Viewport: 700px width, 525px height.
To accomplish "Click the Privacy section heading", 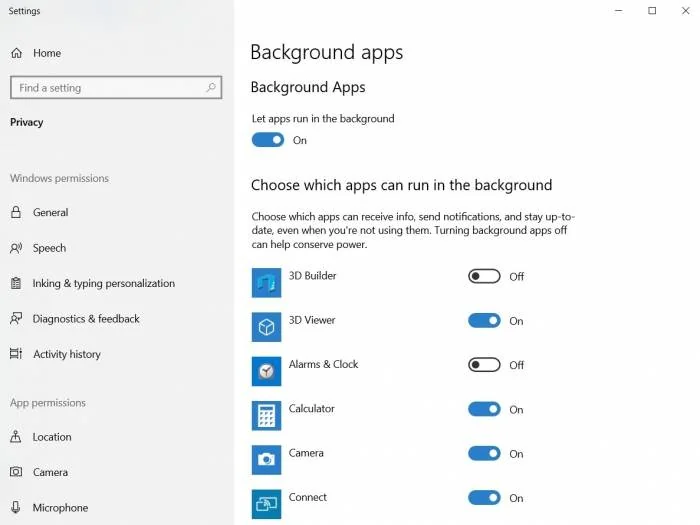I will point(26,122).
